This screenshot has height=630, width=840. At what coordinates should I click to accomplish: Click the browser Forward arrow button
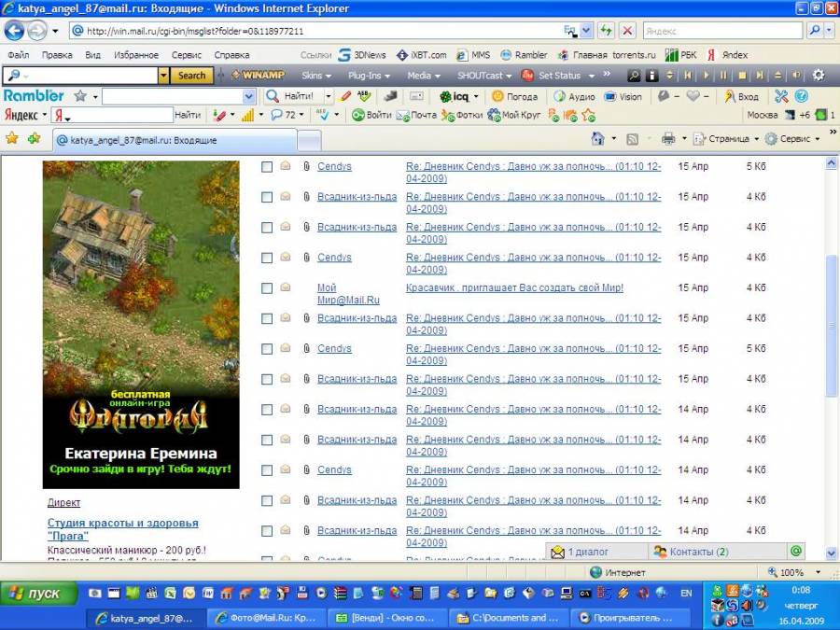[37, 31]
